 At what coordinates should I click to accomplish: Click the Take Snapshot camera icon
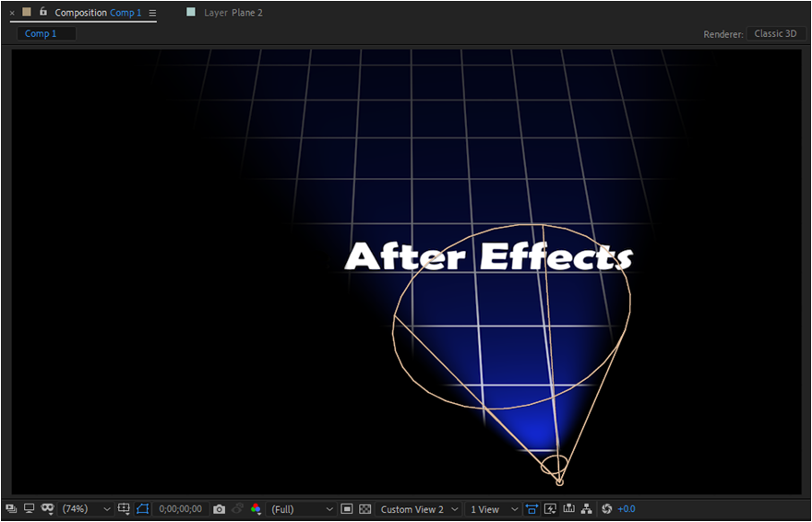pyautogui.click(x=219, y=509)
